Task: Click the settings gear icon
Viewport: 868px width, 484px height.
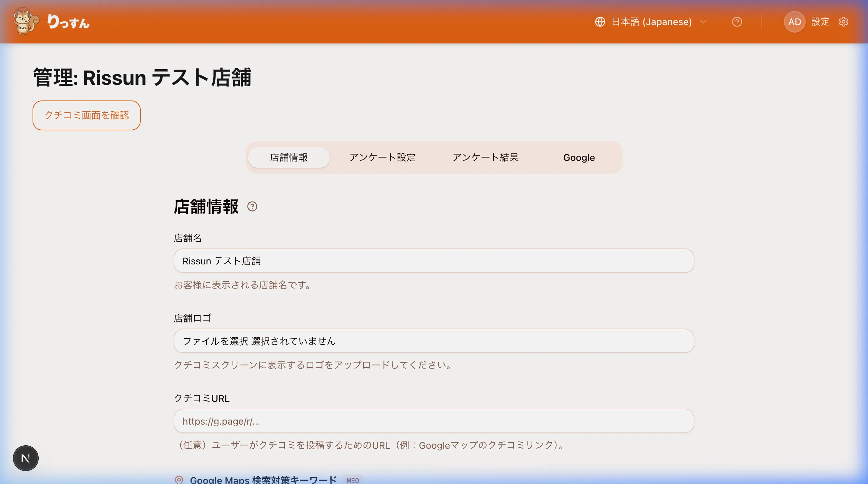Action: (x=843, y=22)
